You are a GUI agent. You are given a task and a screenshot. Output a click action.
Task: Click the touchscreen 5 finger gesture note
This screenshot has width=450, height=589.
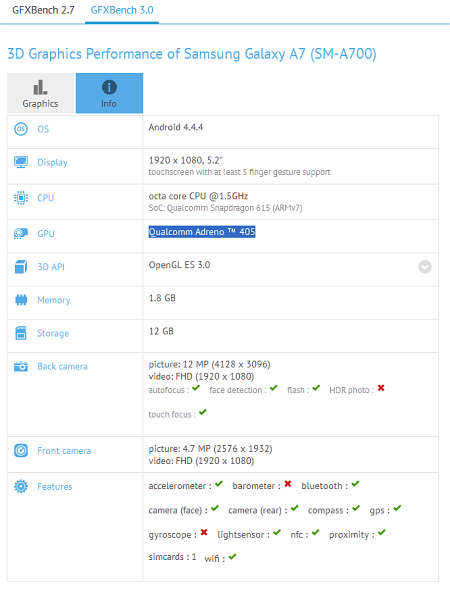point(239,172)
